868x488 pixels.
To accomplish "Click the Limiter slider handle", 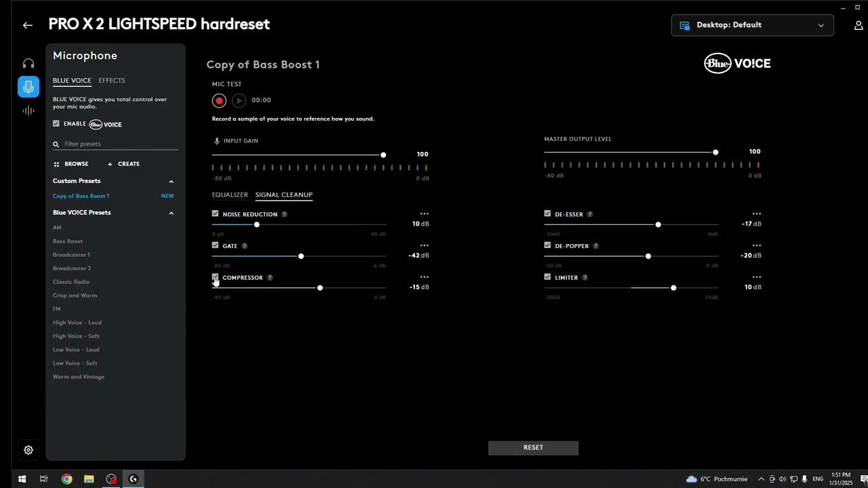I will click(673, 288).
